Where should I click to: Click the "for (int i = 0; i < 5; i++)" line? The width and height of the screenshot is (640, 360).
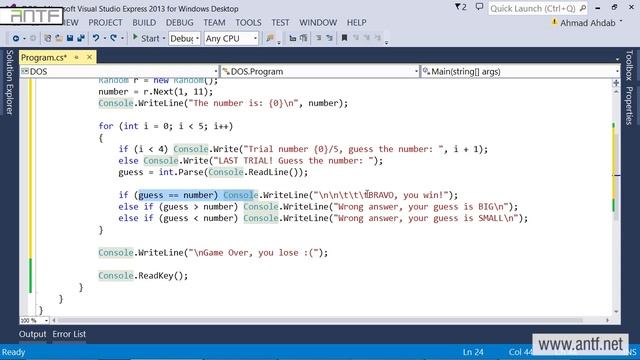click(x=165, y=126)
